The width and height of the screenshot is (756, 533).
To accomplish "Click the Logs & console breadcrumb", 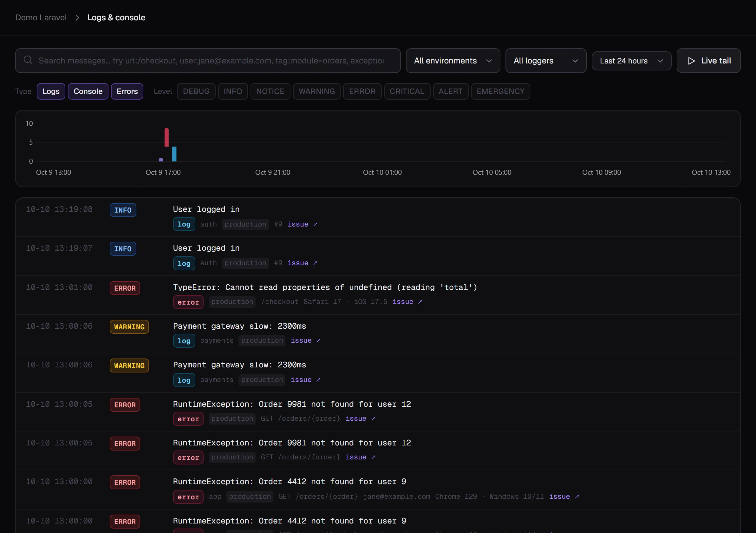I will 116,18.
